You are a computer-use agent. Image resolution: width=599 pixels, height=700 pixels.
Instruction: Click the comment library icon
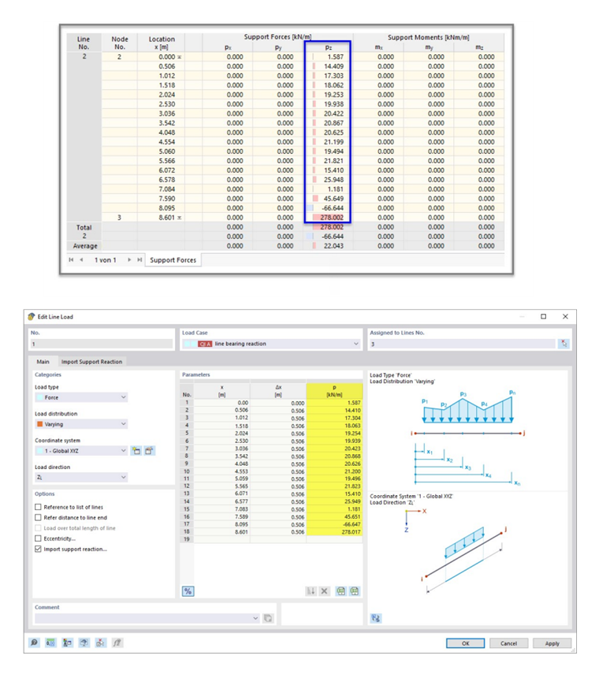(x=268, y=618)
